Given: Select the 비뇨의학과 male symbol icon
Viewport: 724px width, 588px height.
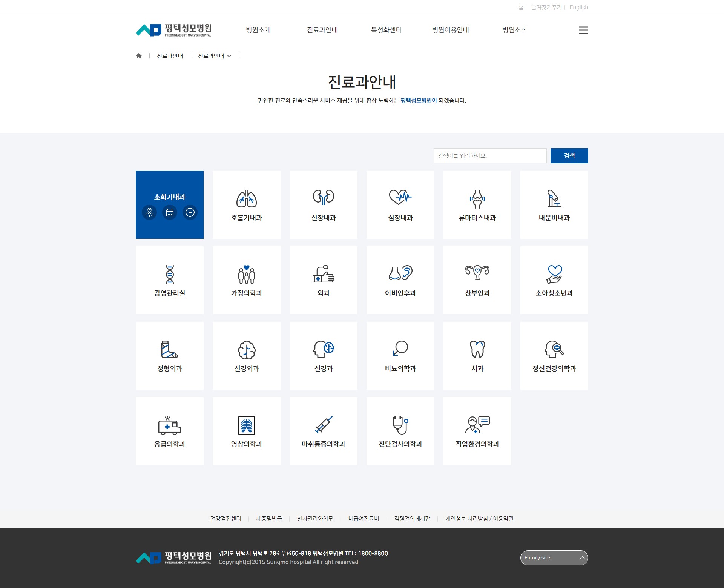Looking at the screenshot, I should [x=400, y=348].
